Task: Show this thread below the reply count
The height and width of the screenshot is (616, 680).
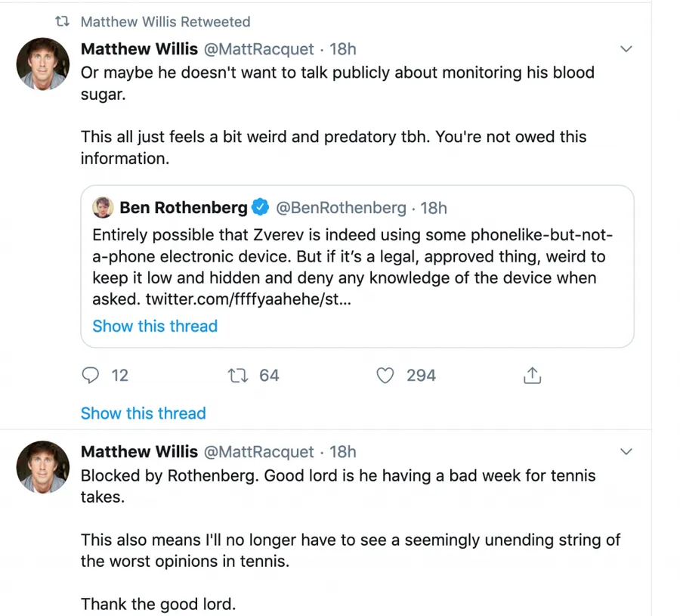Action: 143,413
